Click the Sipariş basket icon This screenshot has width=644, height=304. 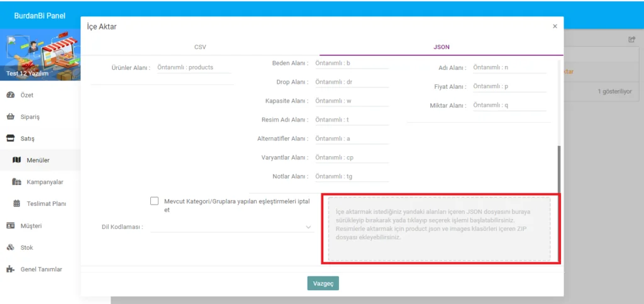pos(11,116)
